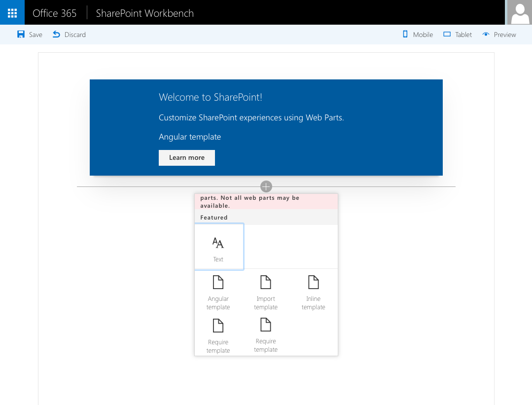Click the plus add web part button
Image resolution: width=532 pixels, height=405 pixels.
[266, 186]
